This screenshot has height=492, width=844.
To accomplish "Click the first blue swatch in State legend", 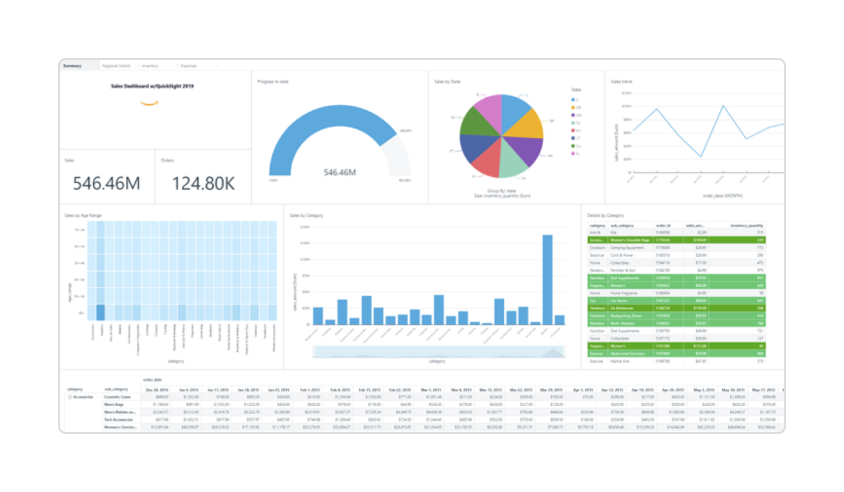I will 572,99.
